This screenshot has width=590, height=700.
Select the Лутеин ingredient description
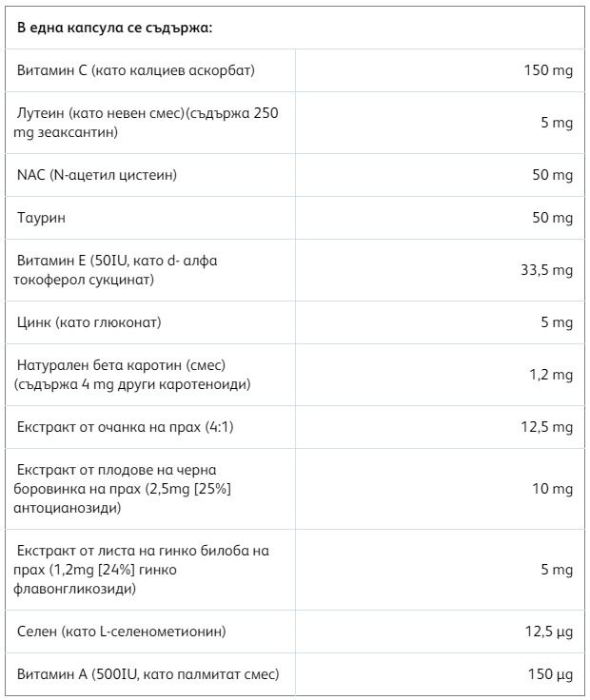click(147, 123)
